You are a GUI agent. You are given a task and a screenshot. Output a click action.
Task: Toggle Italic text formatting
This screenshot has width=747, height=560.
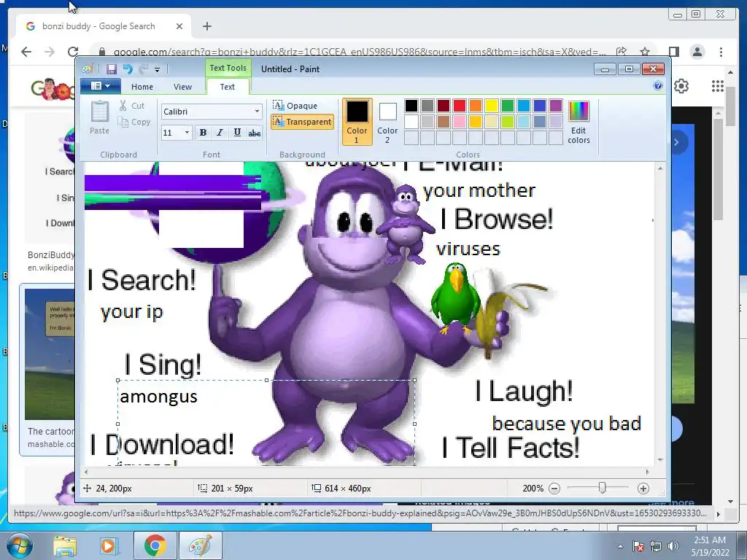coord(220,133)
